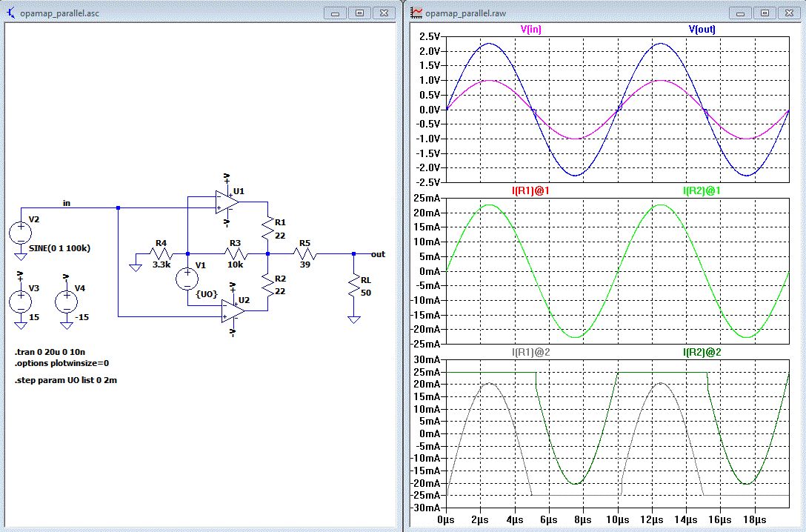806x532 pixels.
Task: Click the schematic window's title bar icon
Action: click(10, 13)
